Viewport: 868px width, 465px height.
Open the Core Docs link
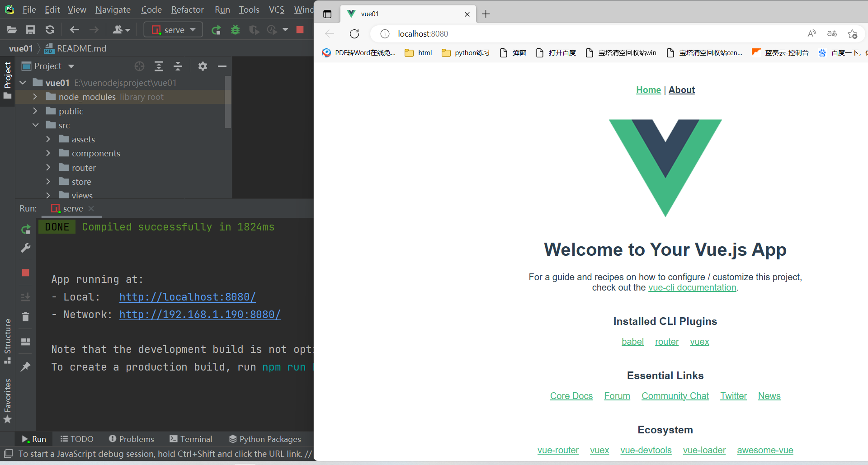point(571,396)
